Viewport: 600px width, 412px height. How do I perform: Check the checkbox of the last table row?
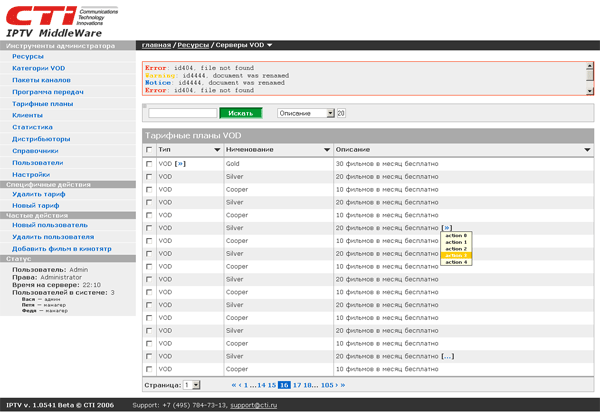(x=150, y=369)
